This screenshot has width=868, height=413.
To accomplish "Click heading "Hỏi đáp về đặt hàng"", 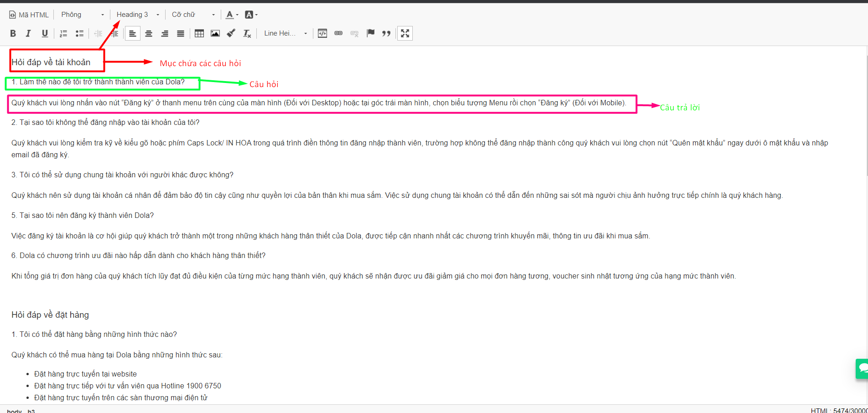I will point(50,315).
